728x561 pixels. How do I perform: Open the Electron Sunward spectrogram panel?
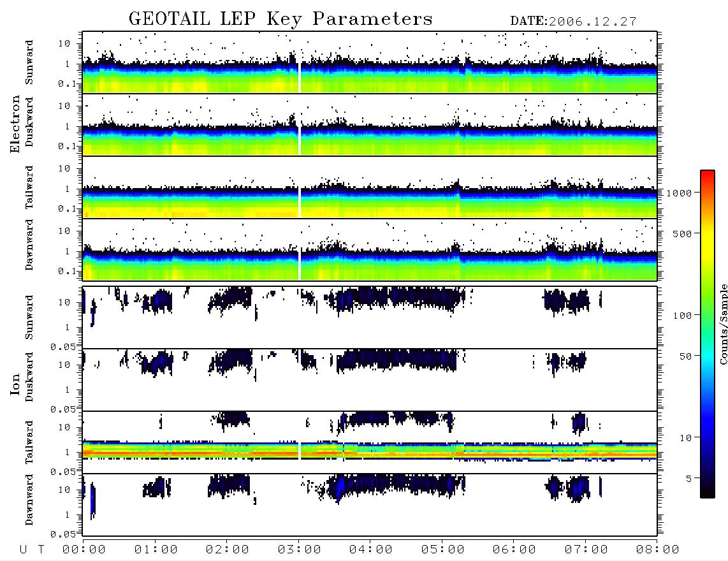tap(370, 62)
